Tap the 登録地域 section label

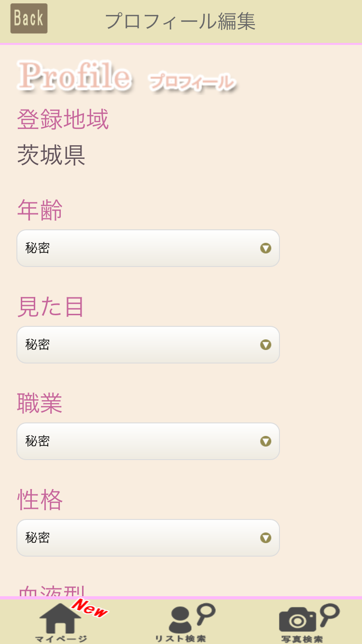[63, 119]
